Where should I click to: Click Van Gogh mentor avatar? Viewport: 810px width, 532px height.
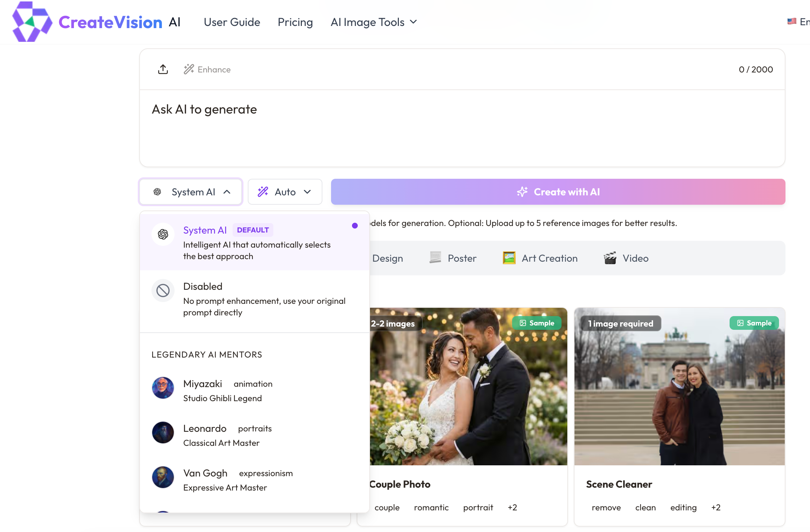[x=163, y=477]
